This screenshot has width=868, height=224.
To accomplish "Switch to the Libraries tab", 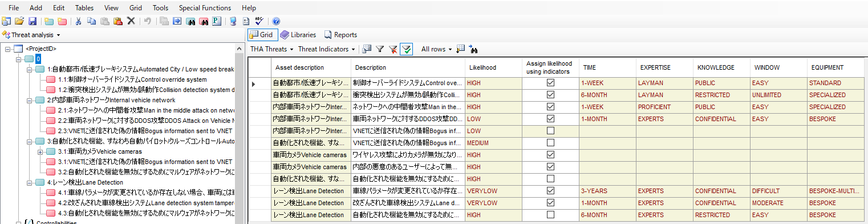I will (298, 35).
